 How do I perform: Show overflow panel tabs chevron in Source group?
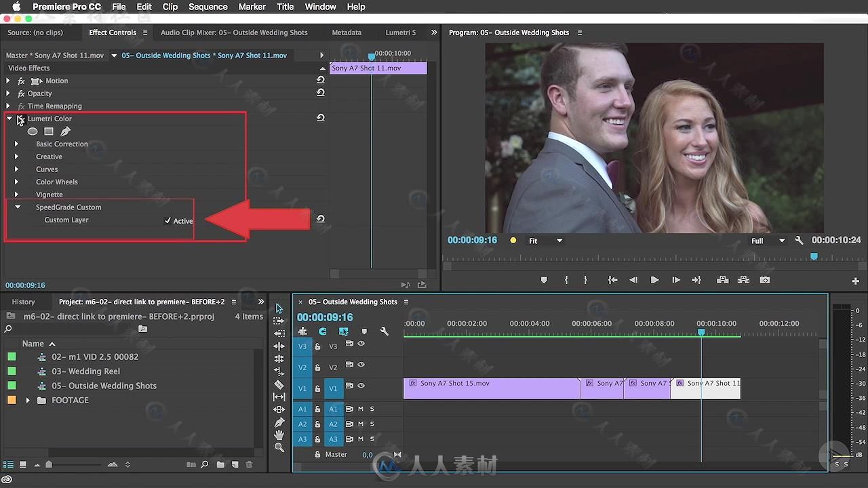click(434, 33)
